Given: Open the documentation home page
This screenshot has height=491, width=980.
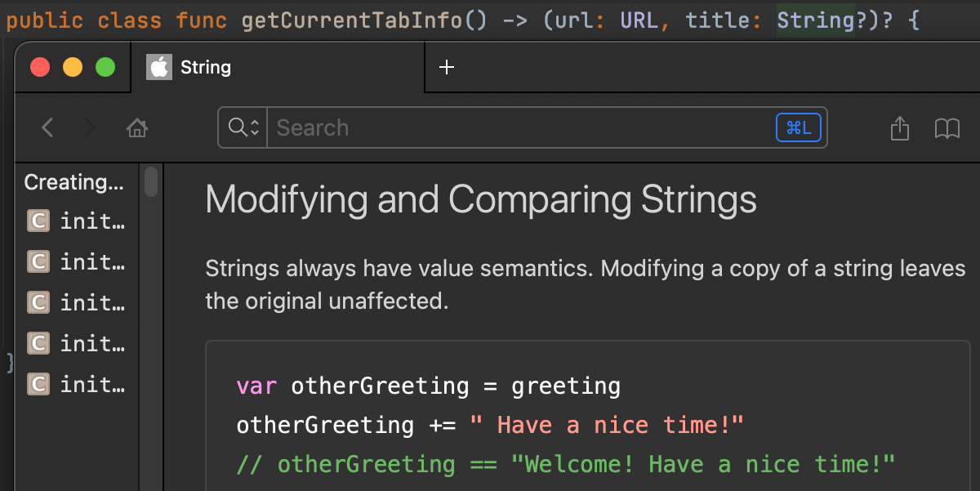Looking at the screenshot, I should pyautogui.click(x=137, y=127).
